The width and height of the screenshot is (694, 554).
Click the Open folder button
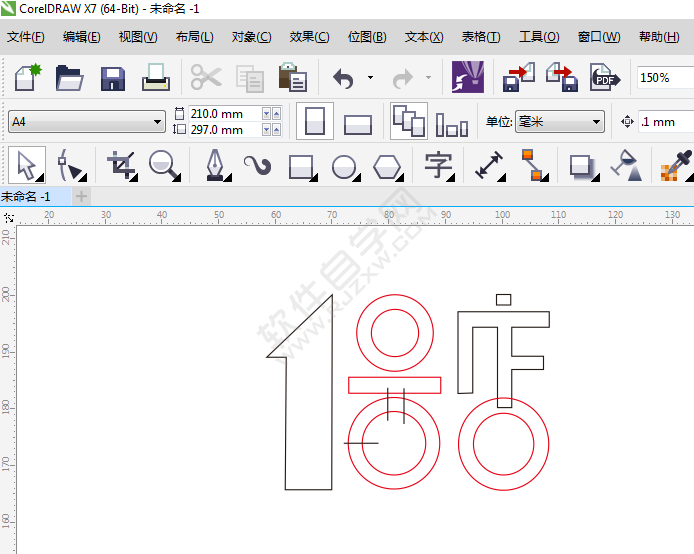tap(69, 77)
